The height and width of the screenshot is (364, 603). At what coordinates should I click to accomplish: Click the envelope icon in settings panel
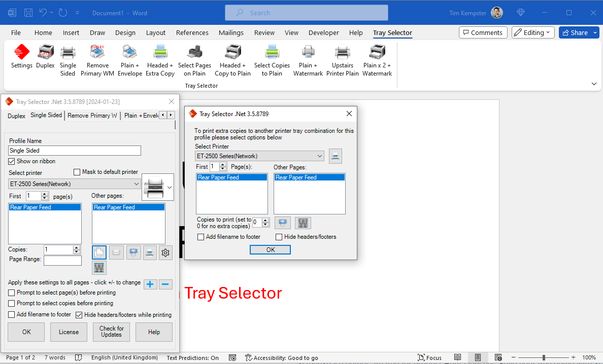click(117, 252)
